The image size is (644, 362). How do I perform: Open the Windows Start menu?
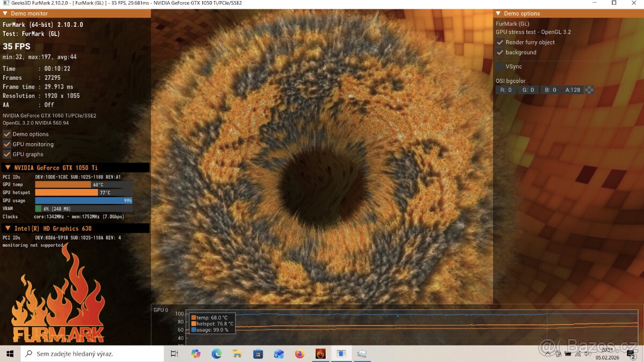tap(10, 354)
